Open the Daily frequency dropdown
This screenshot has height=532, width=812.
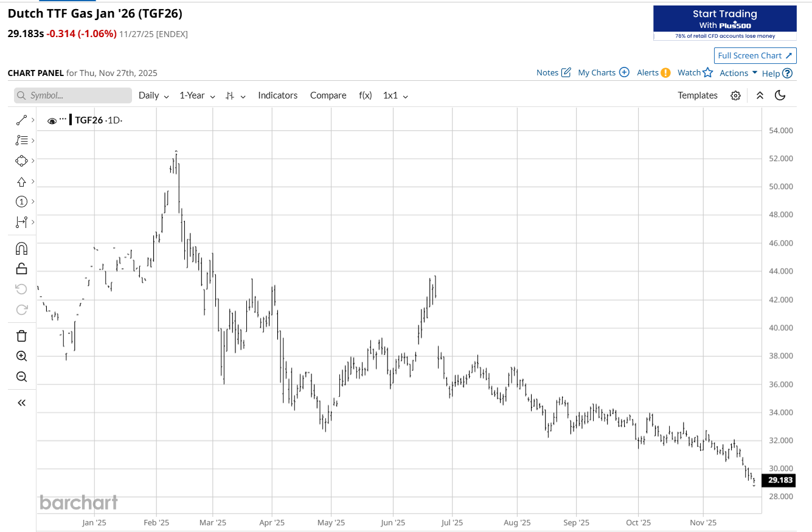click(153, 95)
